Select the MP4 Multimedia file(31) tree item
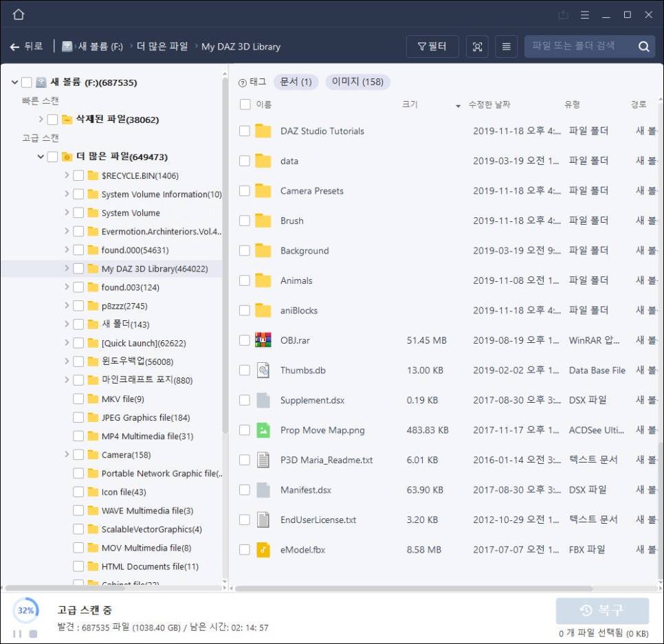 (147, 436)
